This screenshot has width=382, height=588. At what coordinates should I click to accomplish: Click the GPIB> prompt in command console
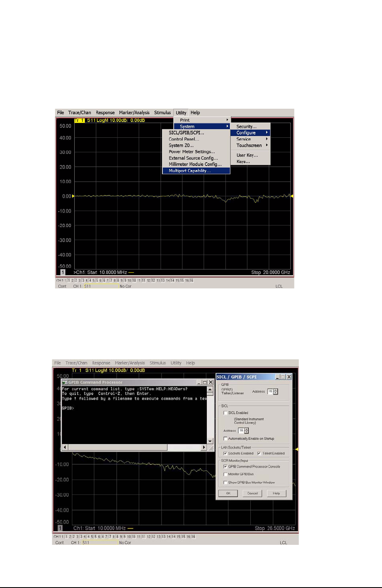click(68, 408)
